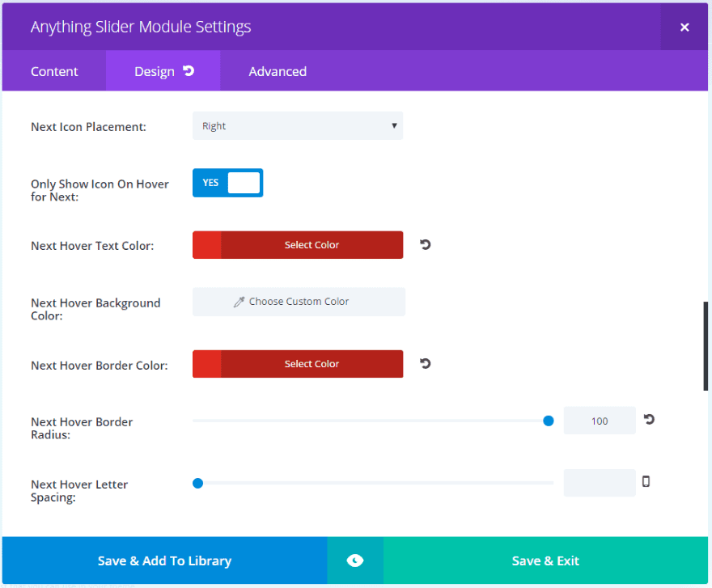Screen dimensions: 712x588
Task: Choose custom Next Hover Background Color
Action: [299, 302]
